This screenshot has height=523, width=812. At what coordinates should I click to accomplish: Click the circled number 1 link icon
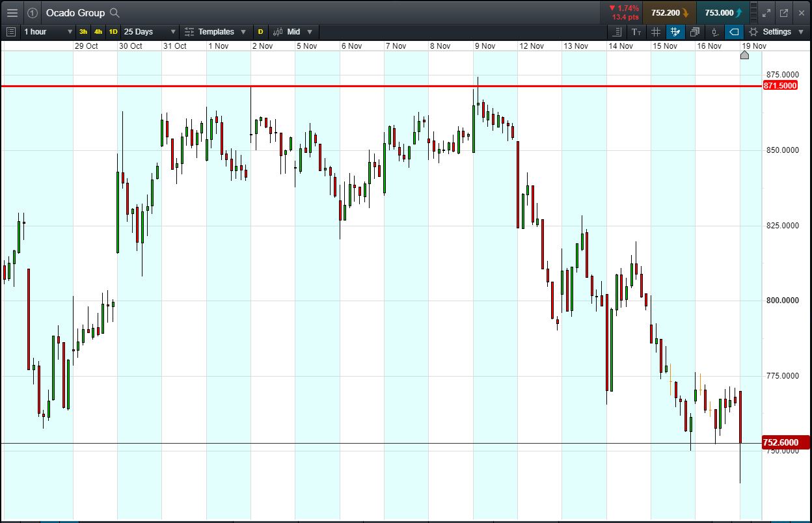point(33,12)
